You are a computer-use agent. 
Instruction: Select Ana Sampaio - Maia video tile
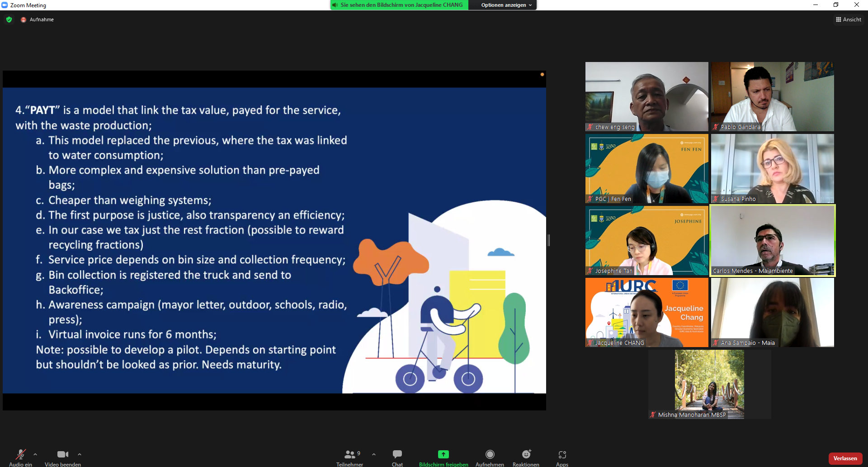[x=772, y=312]
